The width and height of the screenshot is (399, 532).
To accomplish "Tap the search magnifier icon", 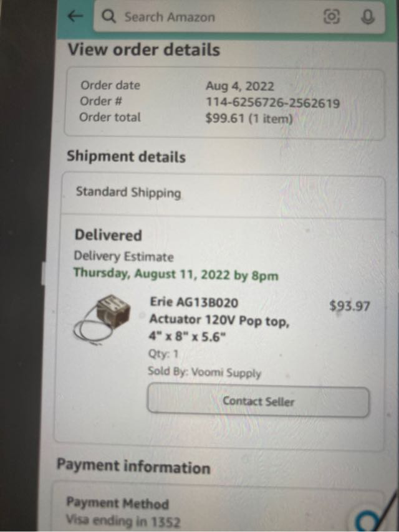I will point(108,16).
